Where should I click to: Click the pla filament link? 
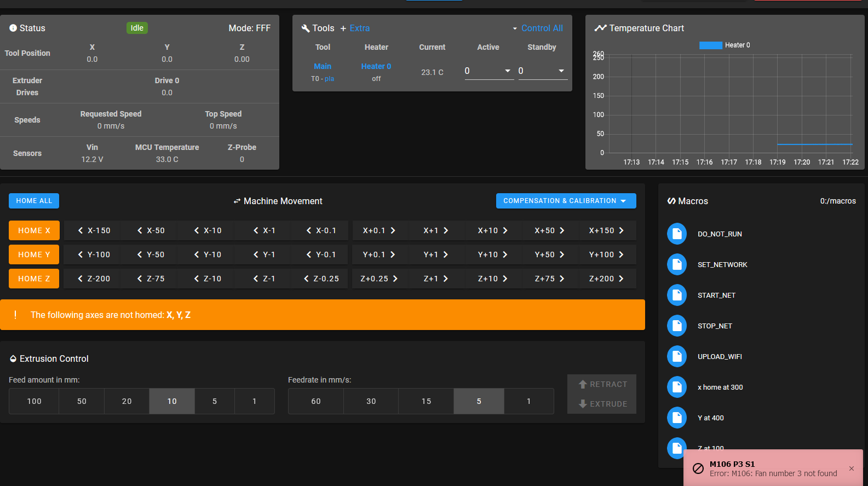tap(329, 79)
